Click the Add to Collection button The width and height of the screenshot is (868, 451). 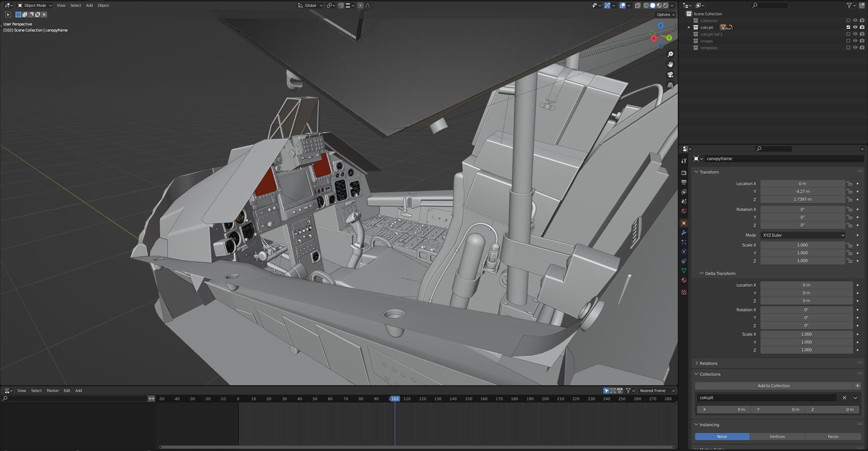pyautogui.click(x=774, y=386)
